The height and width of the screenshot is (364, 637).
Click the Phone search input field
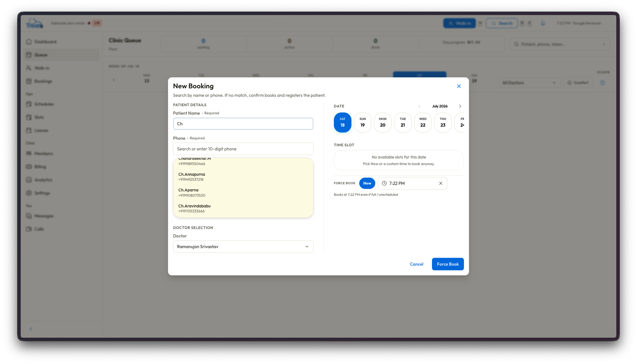coord(243,149)
